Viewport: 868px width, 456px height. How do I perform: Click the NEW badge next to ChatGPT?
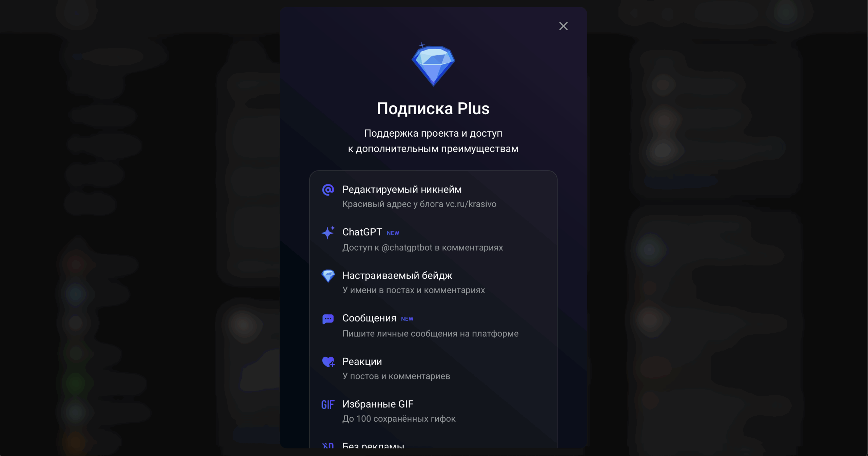click(393, 233)
